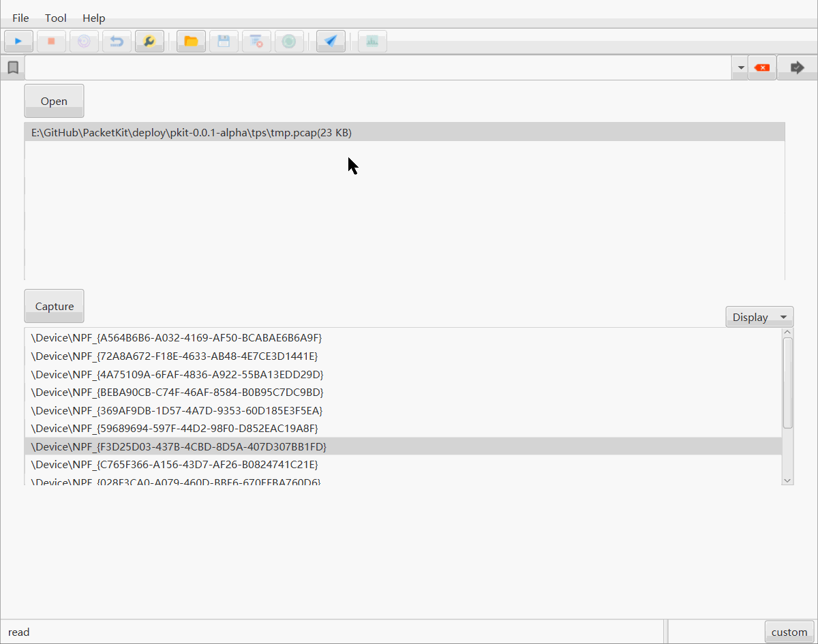The image size is (818, 644).
Task: Select device NPF_{BEBA90CB-C74F-46AF-8584-B0B95C7DC9BD}
Action: (403, 392)
